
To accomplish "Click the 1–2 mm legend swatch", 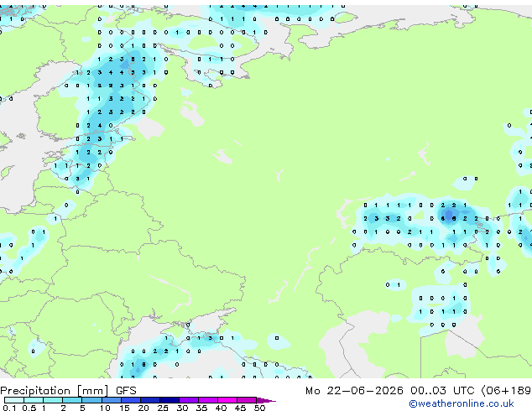I will [x=53, y=400].
